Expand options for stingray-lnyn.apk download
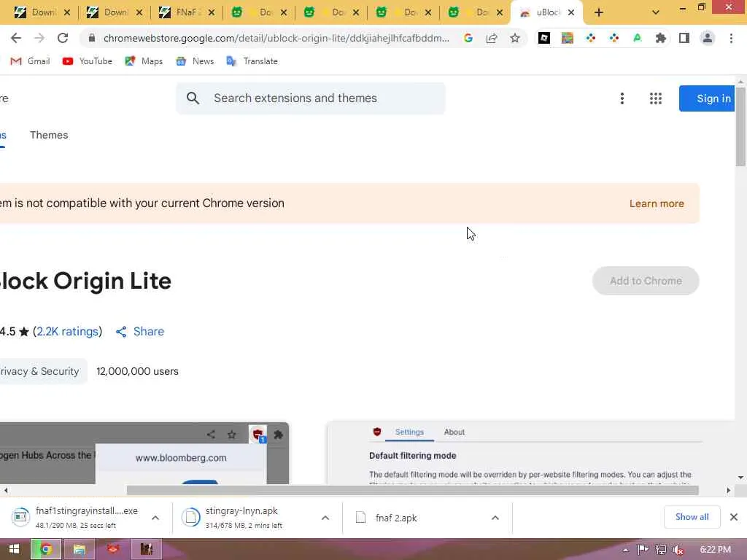747x560 pixels. [x=325, y=518]
